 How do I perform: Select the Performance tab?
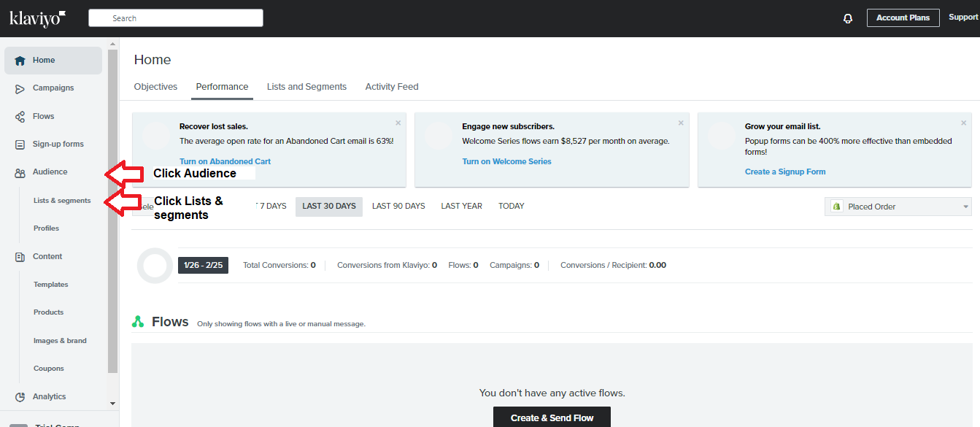222,86
